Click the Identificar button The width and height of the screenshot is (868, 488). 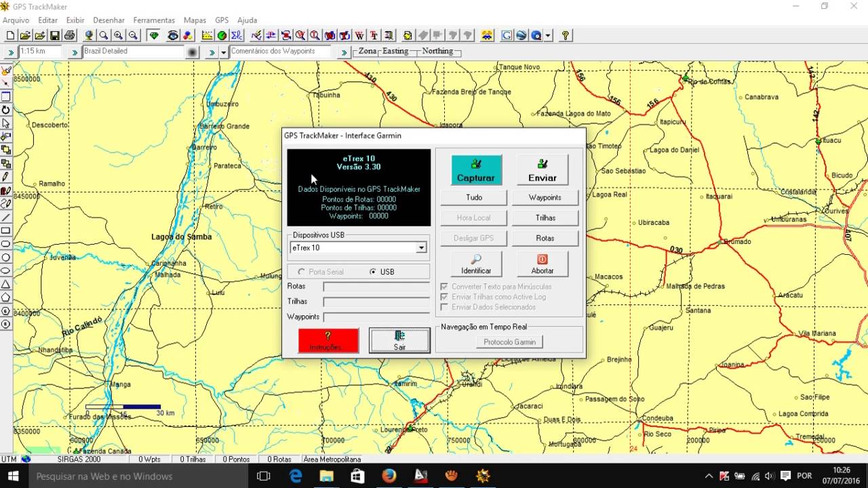coord(476,264)
